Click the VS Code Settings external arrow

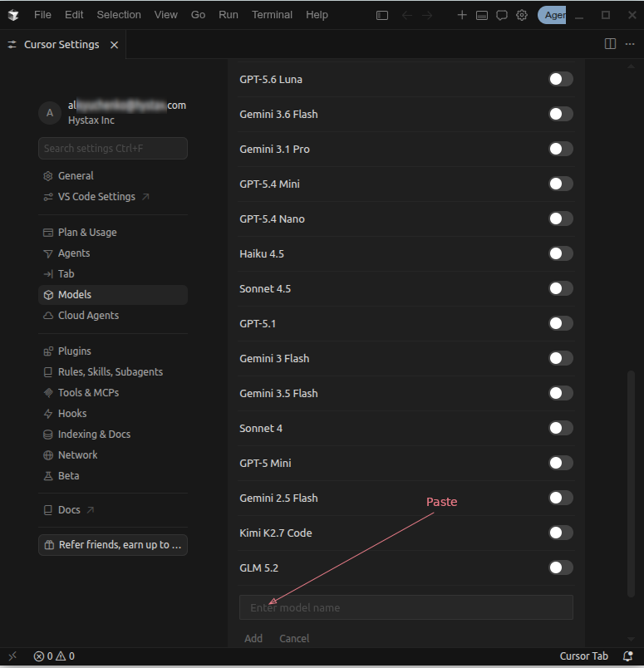tap(145, 196)
